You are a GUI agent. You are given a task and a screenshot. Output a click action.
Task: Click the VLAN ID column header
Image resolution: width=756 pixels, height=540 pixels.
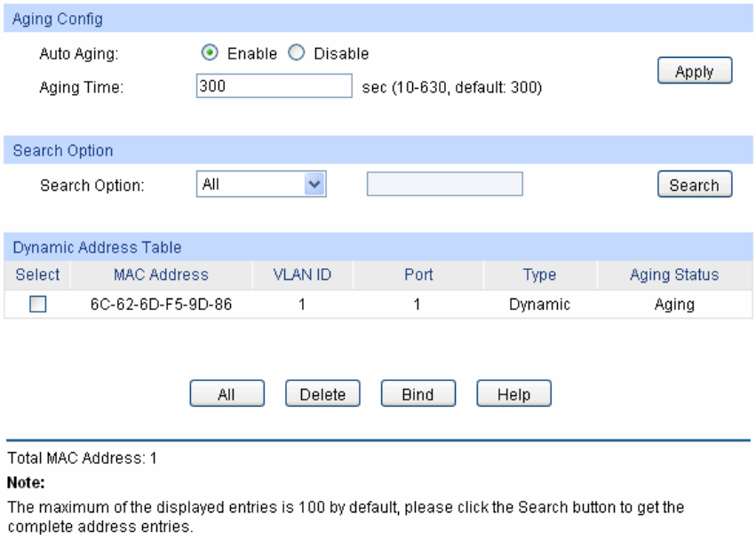coord(302,274)
